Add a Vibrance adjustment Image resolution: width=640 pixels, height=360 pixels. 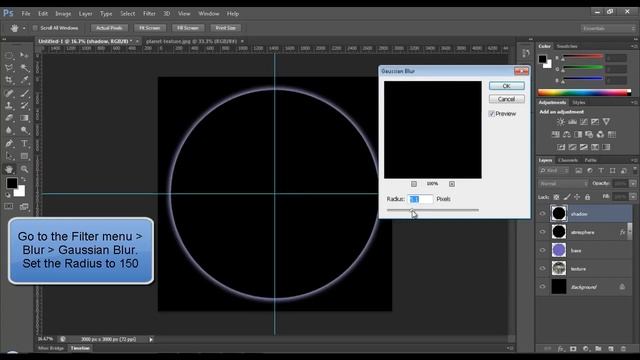(607, 122)
